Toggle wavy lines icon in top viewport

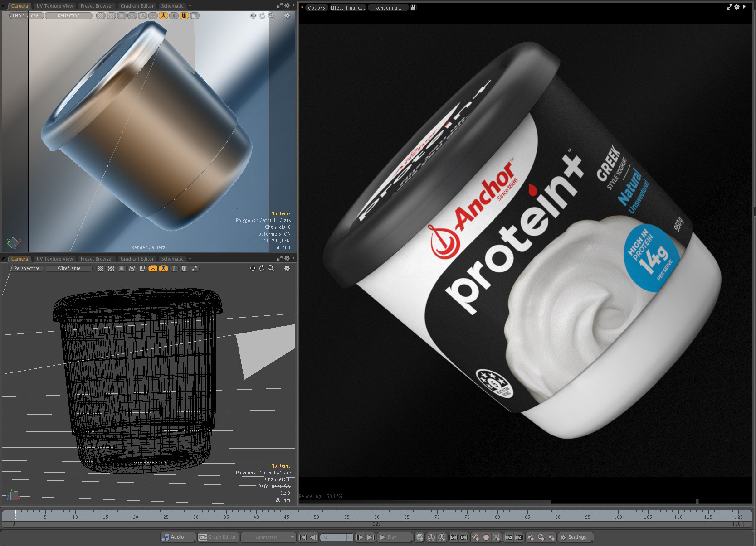point(132,15)
